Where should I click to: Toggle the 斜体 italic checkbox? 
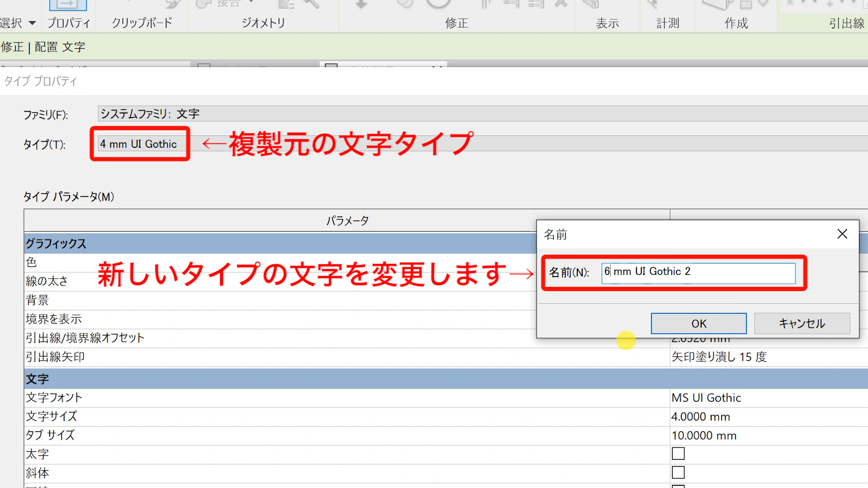click(x=678, y=473)
